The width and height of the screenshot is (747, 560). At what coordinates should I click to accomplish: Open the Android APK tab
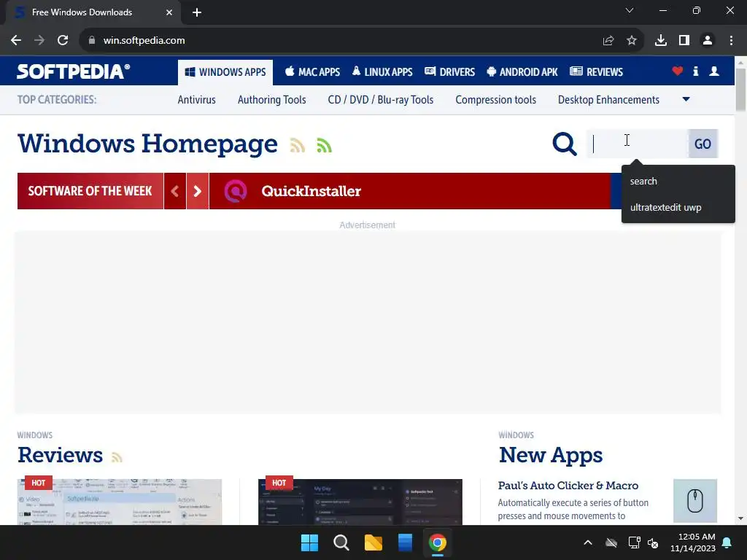pyautogui.click(x=522, y=72)
